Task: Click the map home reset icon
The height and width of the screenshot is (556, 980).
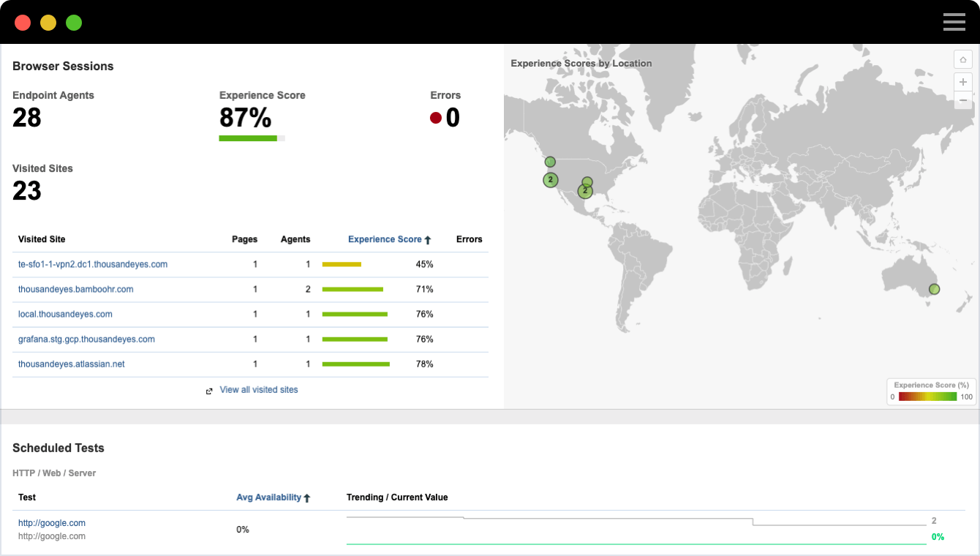Action: (x=963, y=60)
